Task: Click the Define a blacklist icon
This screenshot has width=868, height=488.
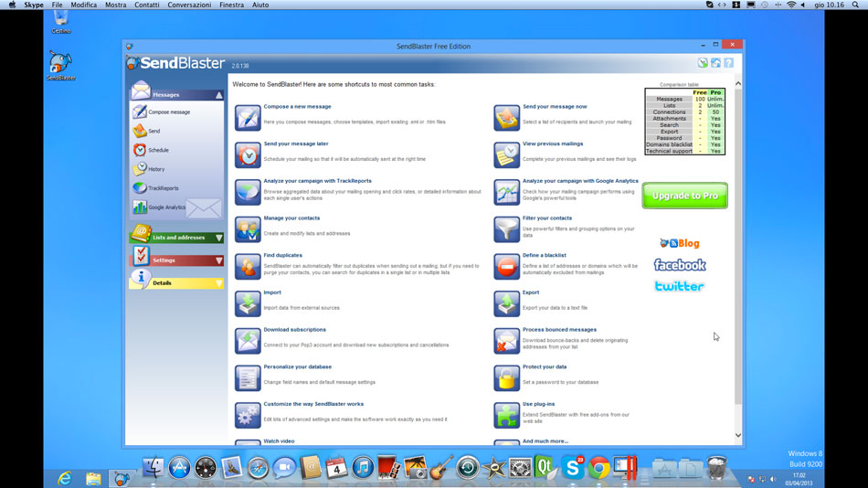Action: tap(506, 266)
